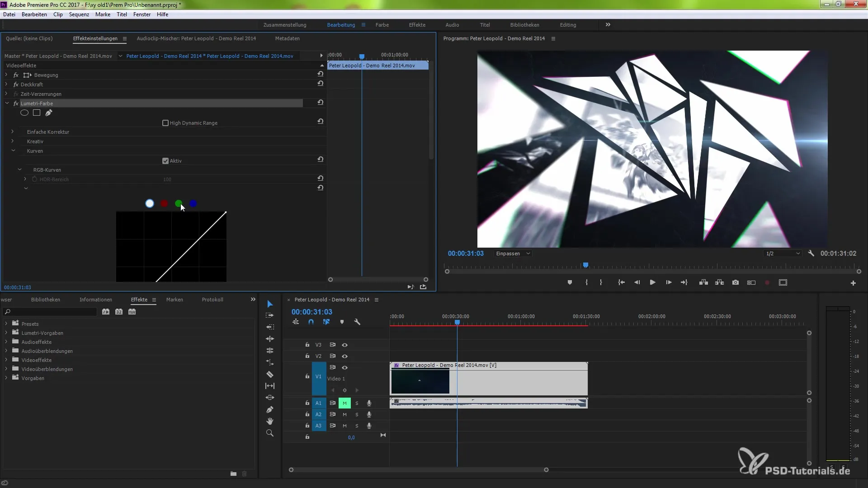Toggle lock on track V3
The height and width of the screenshot is (488, 868).
pos(307,345)
